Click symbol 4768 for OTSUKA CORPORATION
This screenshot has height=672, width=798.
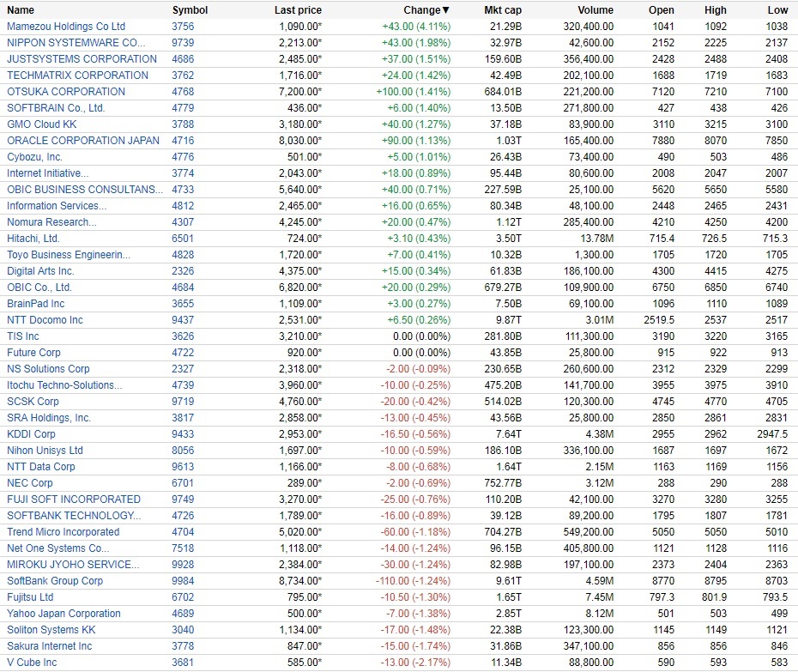[x=184, y=92]
